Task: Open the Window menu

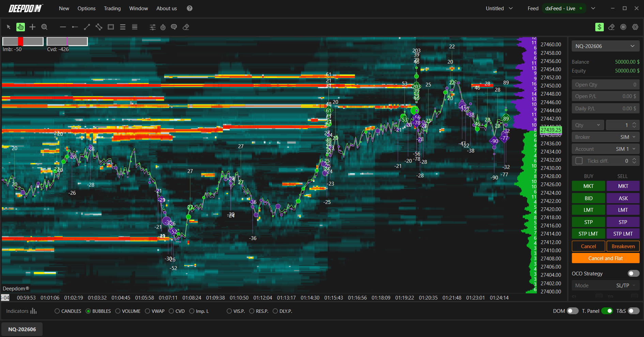Action: 138,8
